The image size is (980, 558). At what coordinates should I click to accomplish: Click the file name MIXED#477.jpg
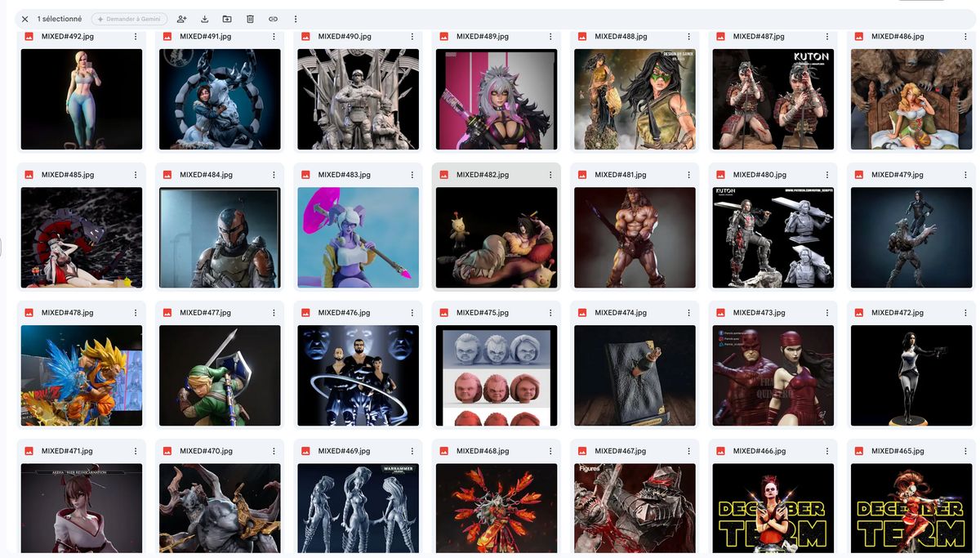[206, 313]
